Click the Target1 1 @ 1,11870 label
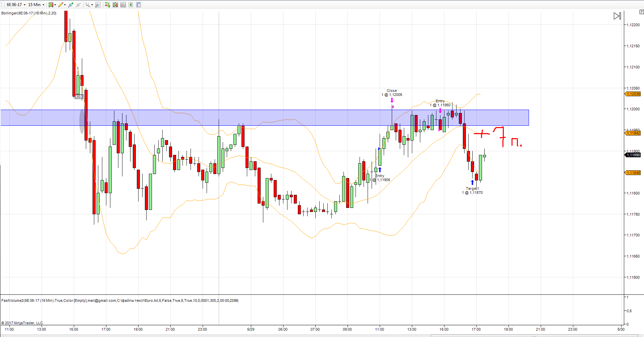 pos(472,190)
